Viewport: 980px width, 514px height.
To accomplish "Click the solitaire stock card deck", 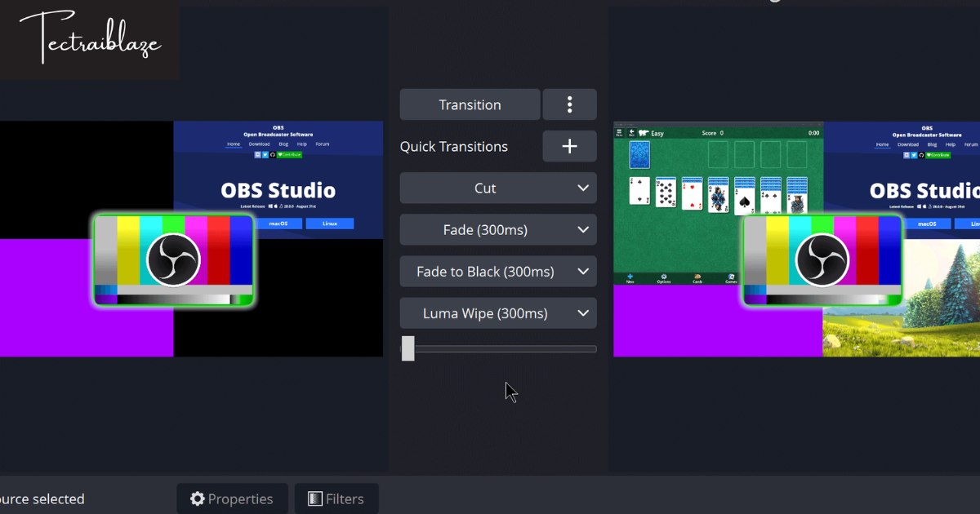I will coord(639,154).
